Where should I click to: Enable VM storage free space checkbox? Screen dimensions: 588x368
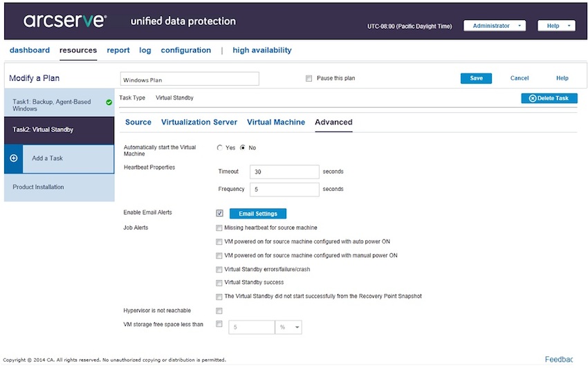click(219, 324)
